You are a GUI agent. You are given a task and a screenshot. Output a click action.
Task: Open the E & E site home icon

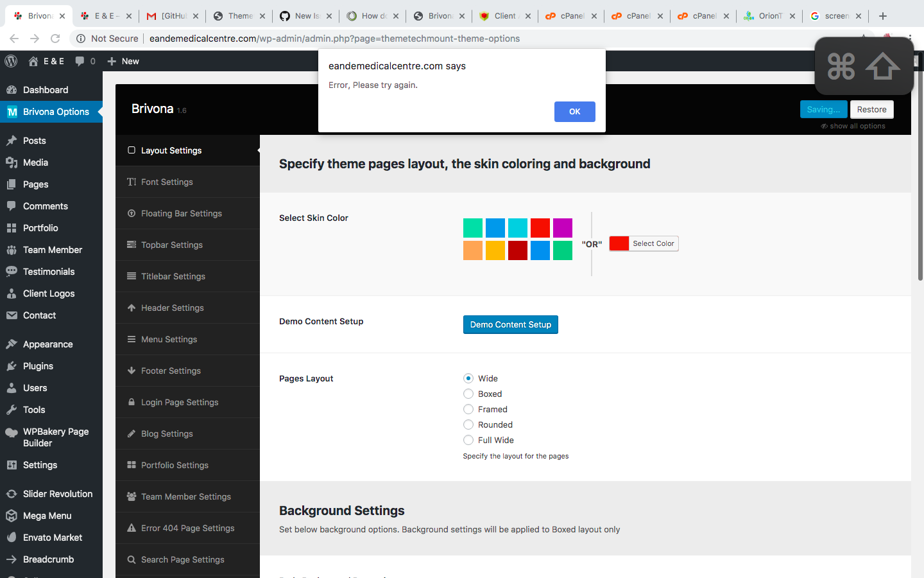tap(33, 61)
